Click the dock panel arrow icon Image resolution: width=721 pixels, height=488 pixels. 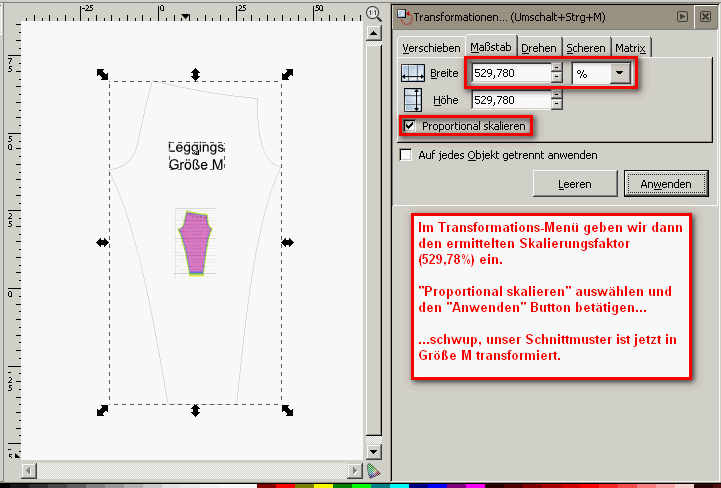click(682, 15)
